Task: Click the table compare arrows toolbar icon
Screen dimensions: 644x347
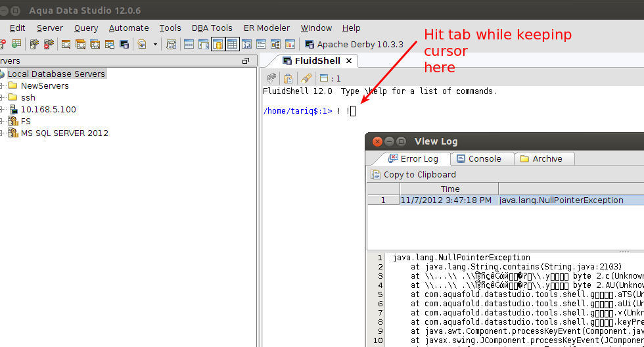Action: pyautogui.click(x=247, y=44)
